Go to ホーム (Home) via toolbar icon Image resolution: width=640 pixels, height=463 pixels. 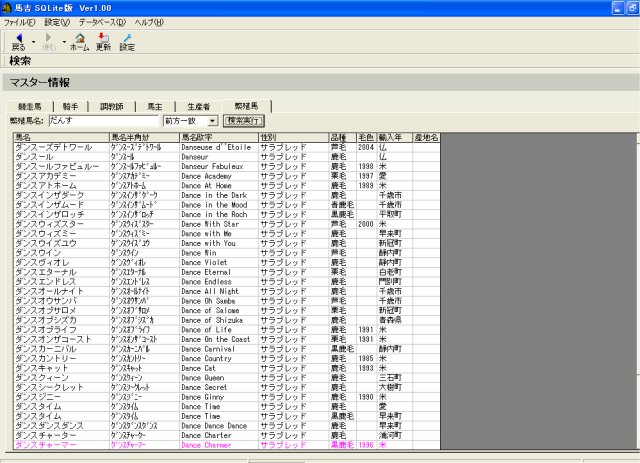coord(79,41)
